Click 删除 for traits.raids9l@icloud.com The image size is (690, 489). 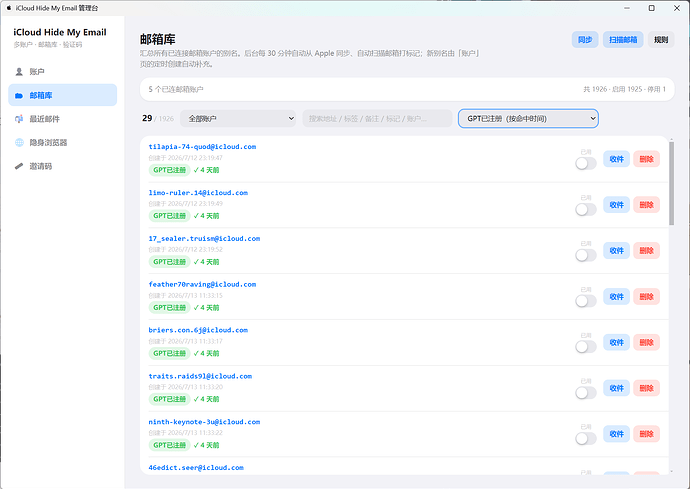646,388
